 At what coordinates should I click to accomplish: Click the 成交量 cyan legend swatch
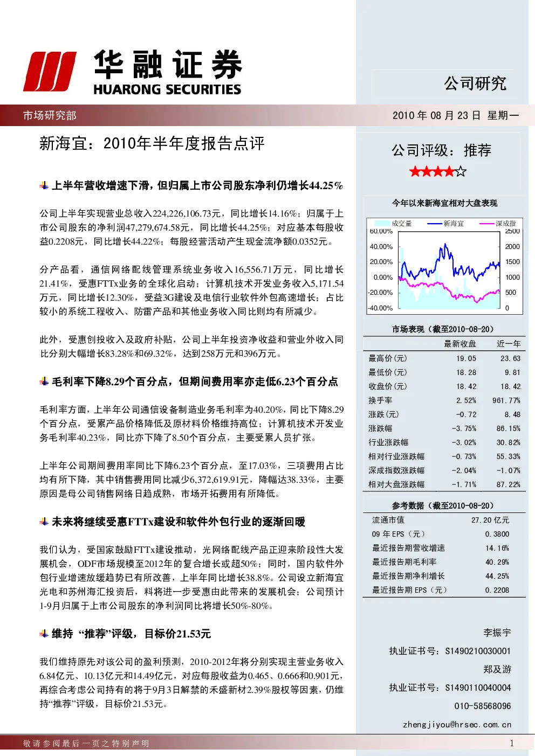(x=383, y=224)
